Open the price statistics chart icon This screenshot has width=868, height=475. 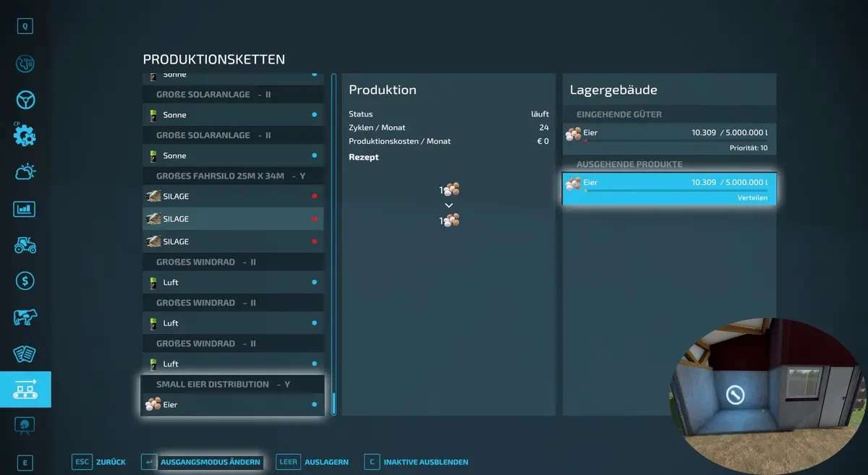(x=25, y=209)
